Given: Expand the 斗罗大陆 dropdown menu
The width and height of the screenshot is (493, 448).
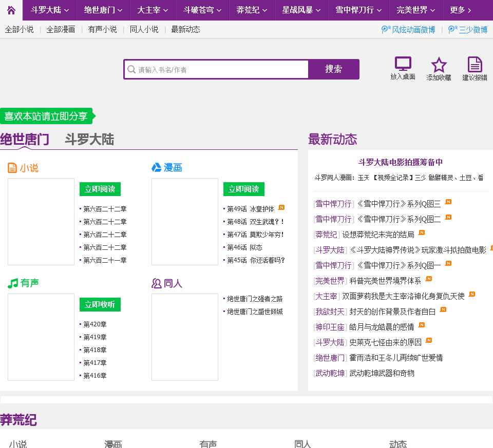Looking at the screenshot, I should 50,10.
